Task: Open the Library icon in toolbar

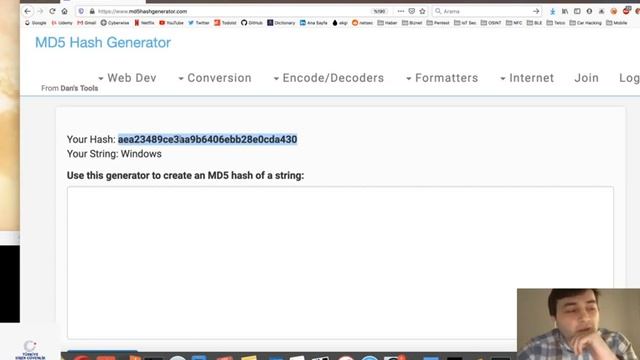Action: pyautogui.click(x=565, y=11)
